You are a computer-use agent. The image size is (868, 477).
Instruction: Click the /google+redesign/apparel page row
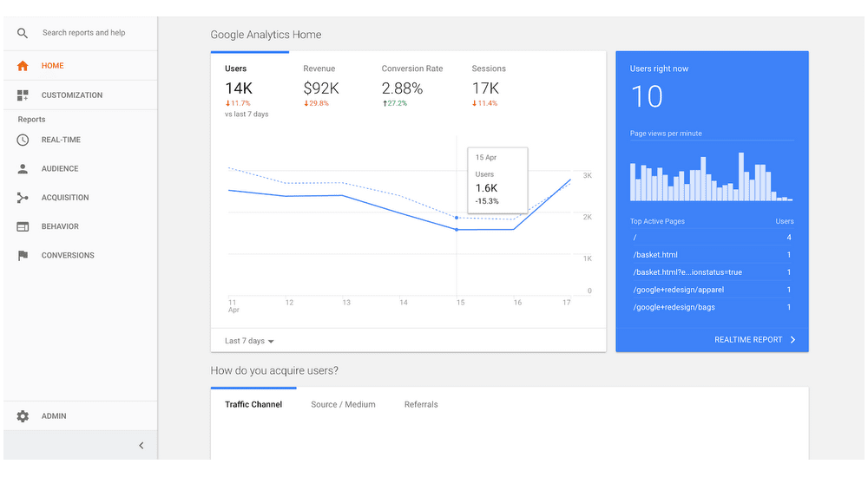(712, 290)
